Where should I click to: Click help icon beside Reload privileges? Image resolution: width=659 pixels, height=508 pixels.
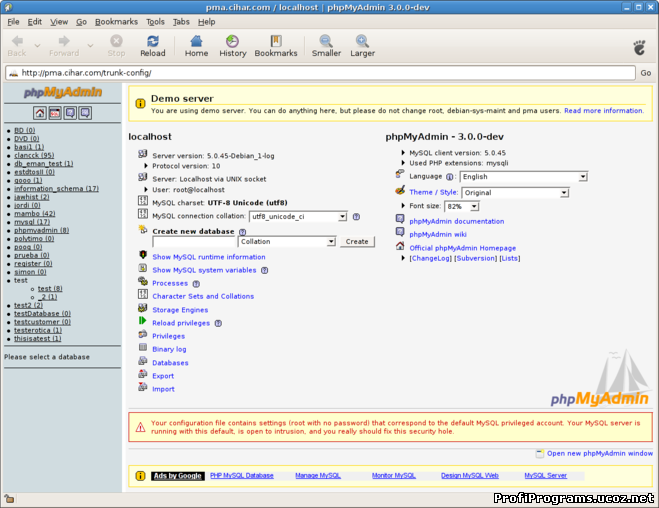(218, 324)
